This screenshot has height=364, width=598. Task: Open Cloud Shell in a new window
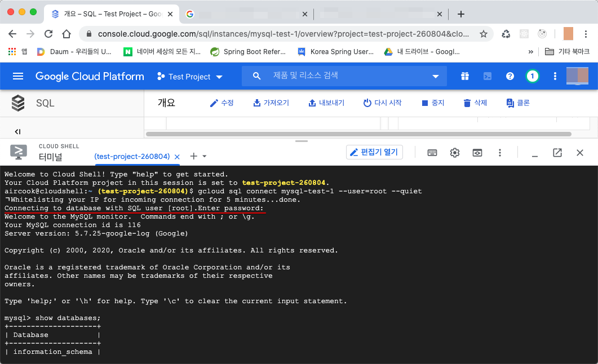coord(557,153)
